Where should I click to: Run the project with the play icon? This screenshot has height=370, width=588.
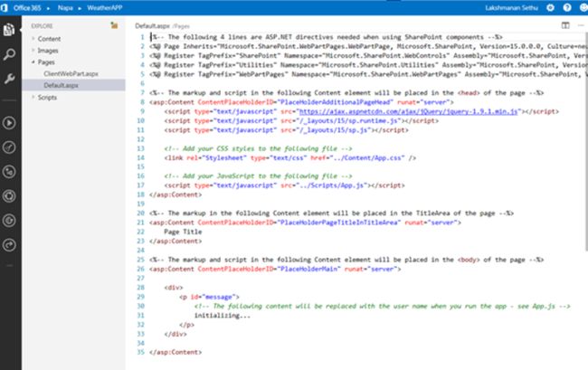[x=9, y=123]
